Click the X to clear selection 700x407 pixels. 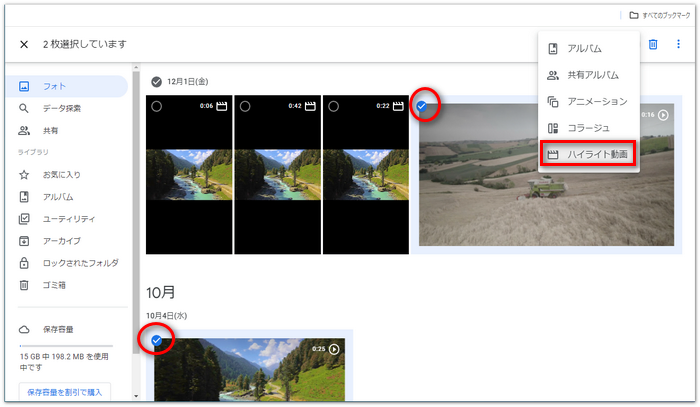24,45
